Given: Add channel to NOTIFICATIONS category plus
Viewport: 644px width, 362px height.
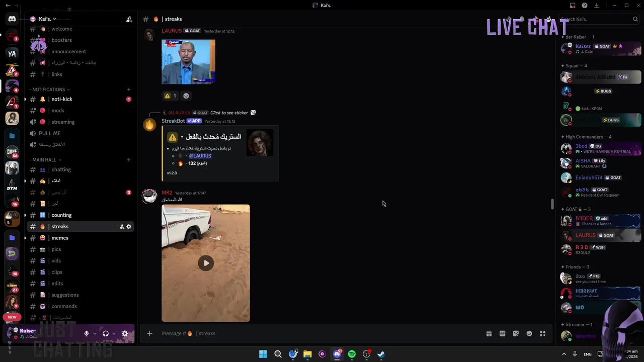Looking at the screenshot, I should 129,89.
